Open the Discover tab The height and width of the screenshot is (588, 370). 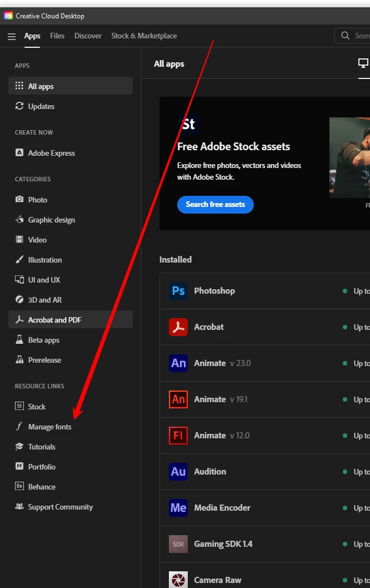pos(88,36)
